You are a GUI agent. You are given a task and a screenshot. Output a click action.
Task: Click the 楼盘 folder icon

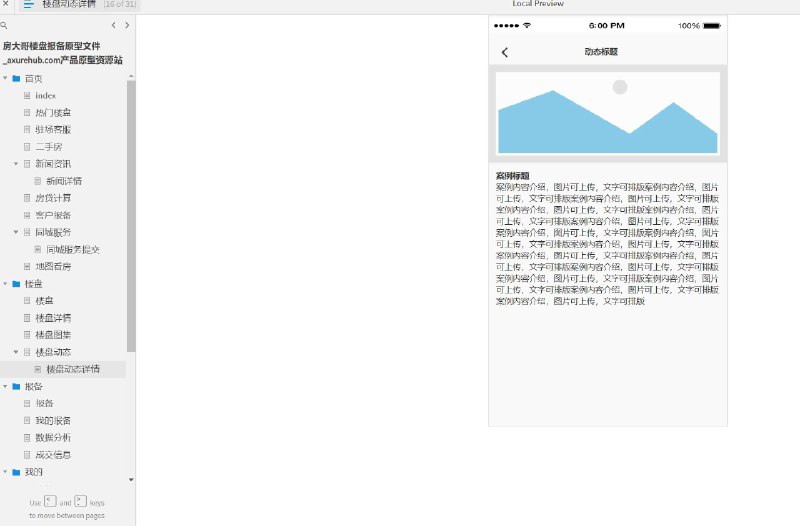(x=16, y=284)
